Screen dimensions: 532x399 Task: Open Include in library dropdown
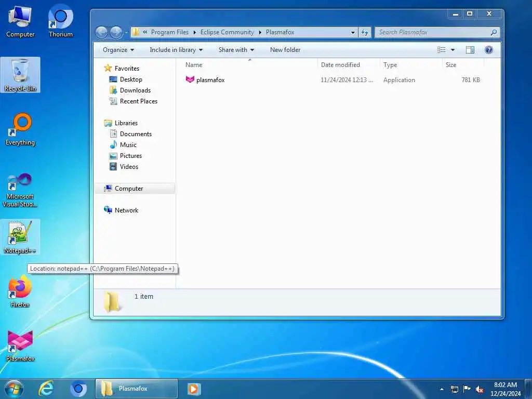176,50
